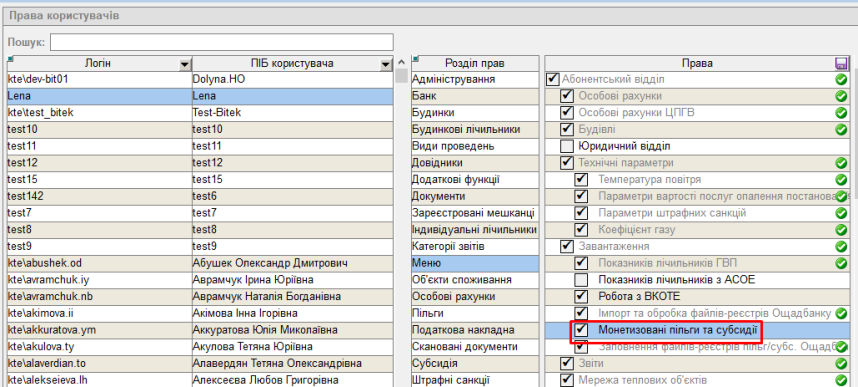The width and height of the screenshot is (858, 387).
Task: Select the Меню rights section
Action: click(475, 263)
